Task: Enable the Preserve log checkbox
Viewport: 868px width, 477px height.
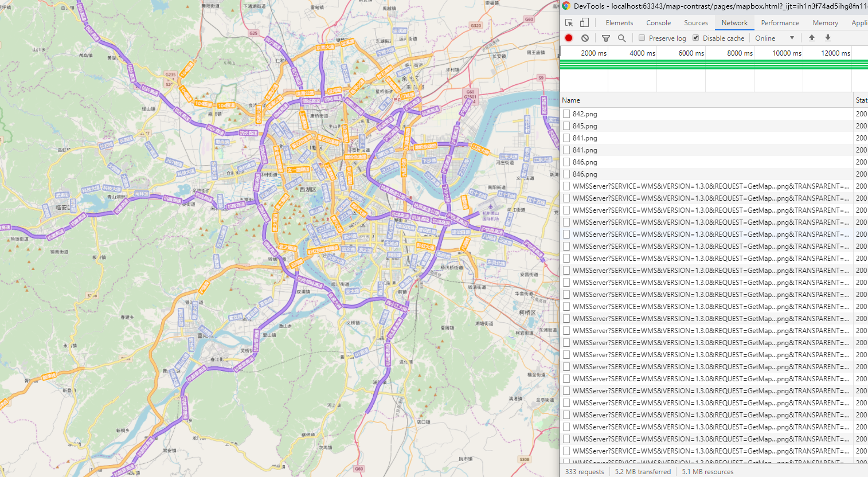Action: point(642,38)
